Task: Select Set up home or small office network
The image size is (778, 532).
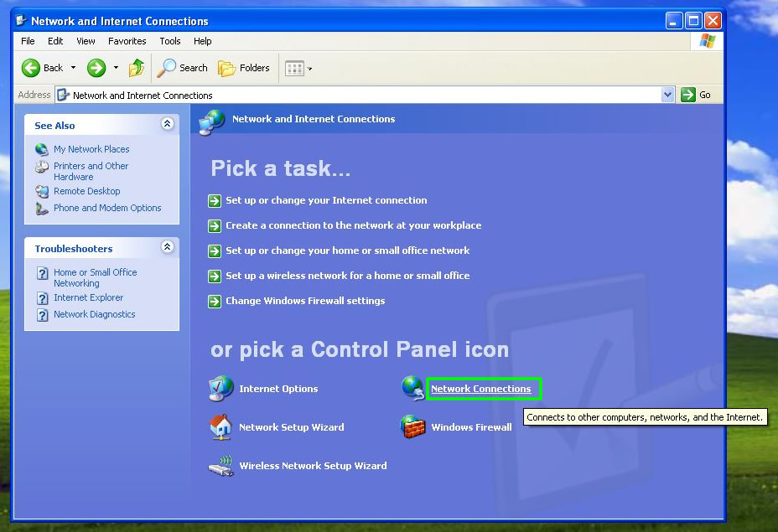Action: click(x=347, y=251)
